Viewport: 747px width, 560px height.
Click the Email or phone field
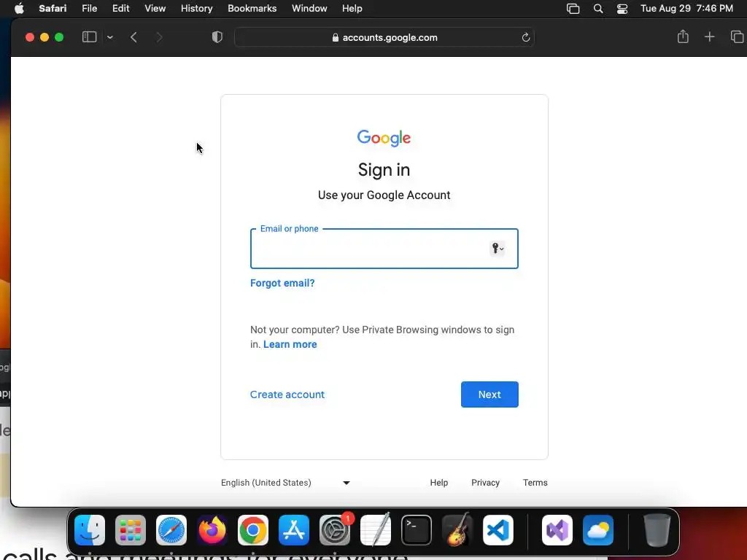coord(384,249)
